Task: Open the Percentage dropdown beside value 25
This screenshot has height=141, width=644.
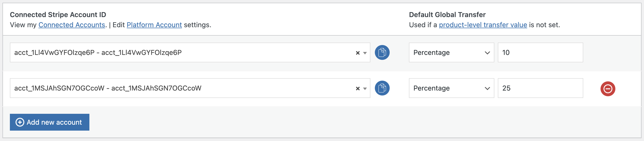Action: coord(451,88)
